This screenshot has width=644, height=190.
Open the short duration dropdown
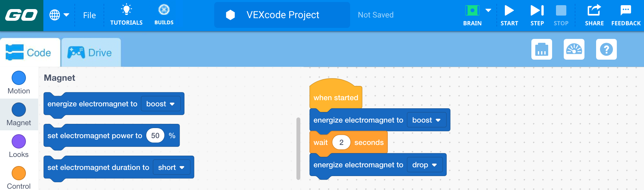pyautogui.click(x=172, y=167)
